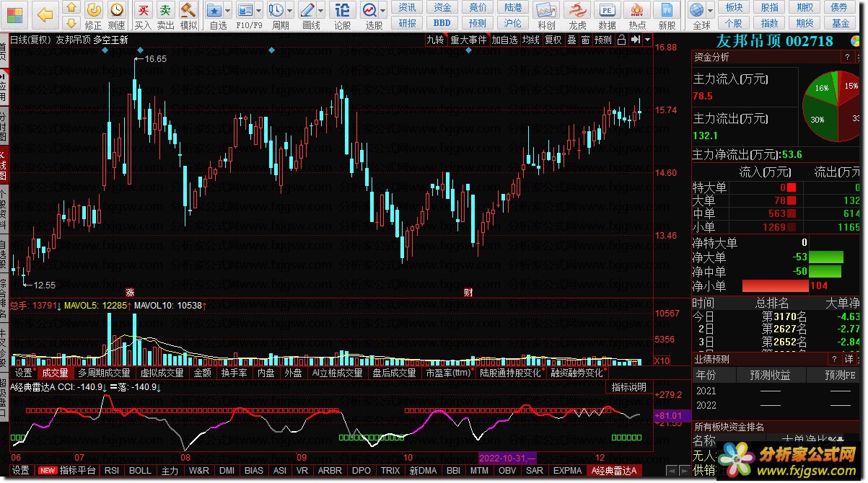Viewport: 868px width, 483px height.
Task: Click the 自选 star folder icon
Action: (x=214, y=10)
